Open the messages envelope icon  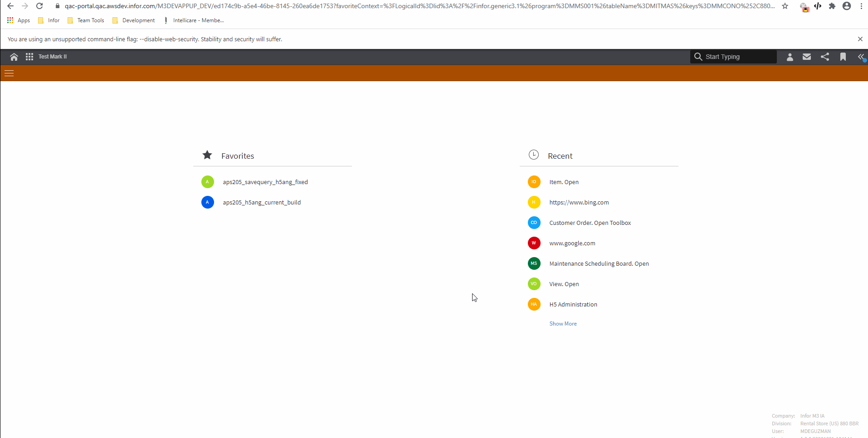pyautogui.click(x=807, y=57)
